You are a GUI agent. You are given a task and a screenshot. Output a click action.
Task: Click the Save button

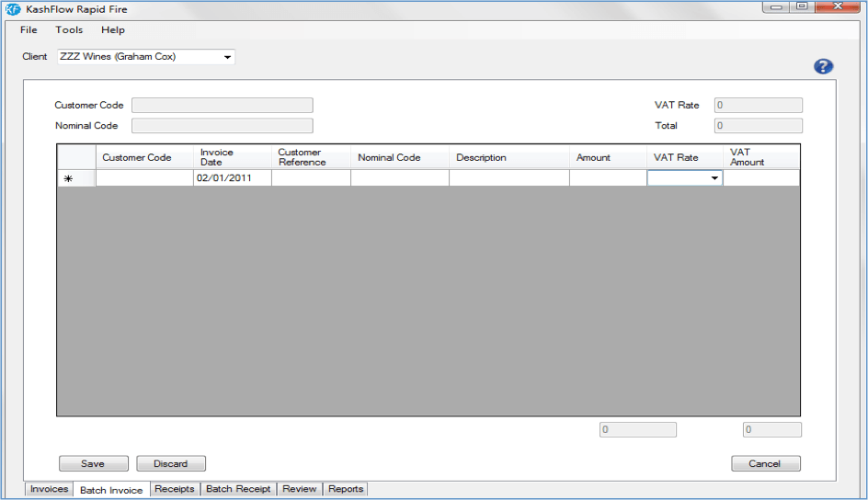(x=93, y=463)
